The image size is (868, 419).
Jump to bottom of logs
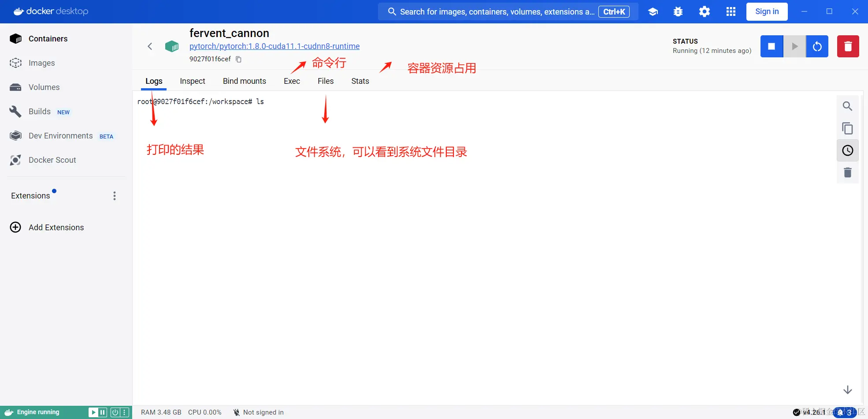point(847,390)
